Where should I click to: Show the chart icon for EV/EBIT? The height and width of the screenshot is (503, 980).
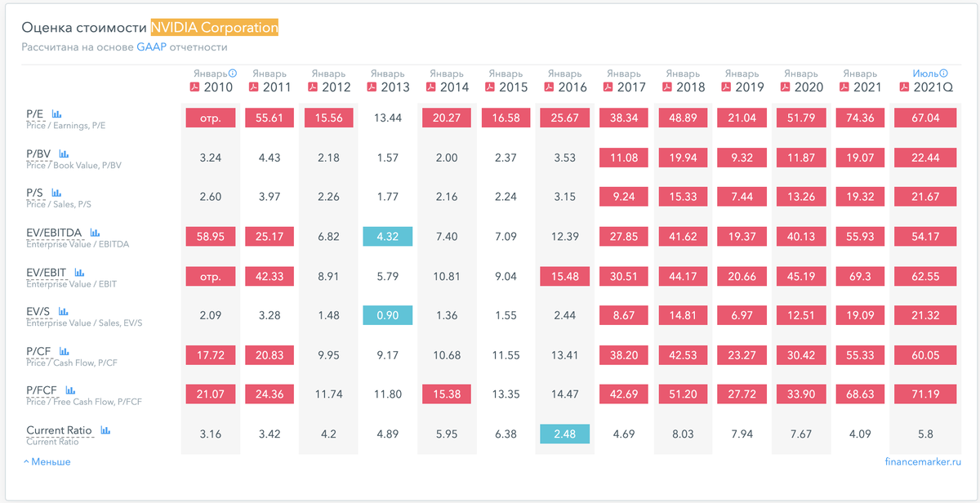click(x=79, y=272)
